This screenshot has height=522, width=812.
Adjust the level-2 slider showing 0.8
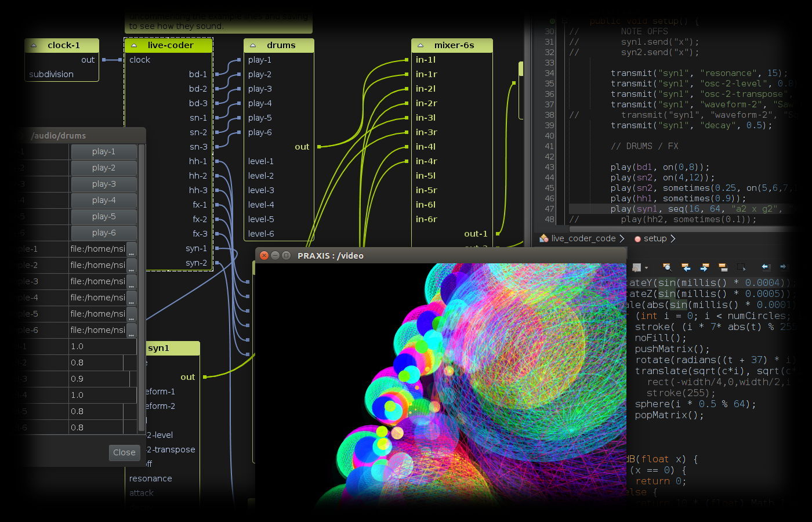[x=103, y=362]
